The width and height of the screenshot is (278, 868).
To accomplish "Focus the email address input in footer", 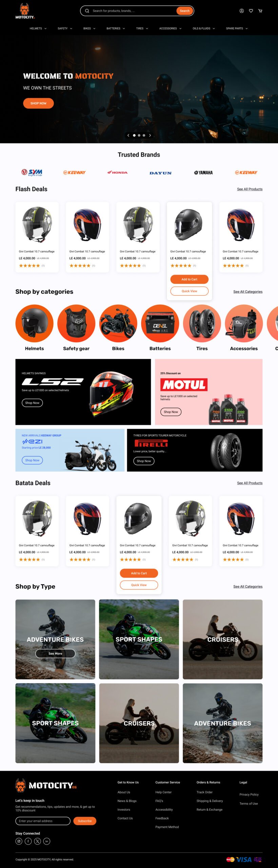I will click(x=43, y=821).
